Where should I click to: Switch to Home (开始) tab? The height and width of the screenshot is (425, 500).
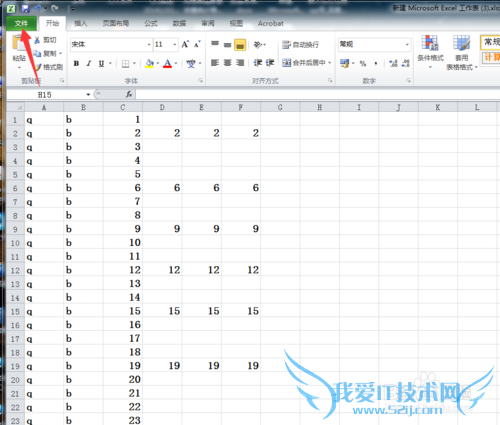(x=52, y=23)
